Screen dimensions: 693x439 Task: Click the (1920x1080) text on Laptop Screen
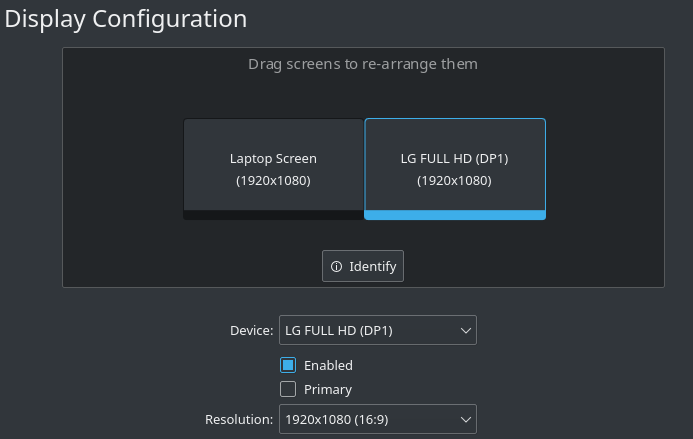[x=273, y=181]
